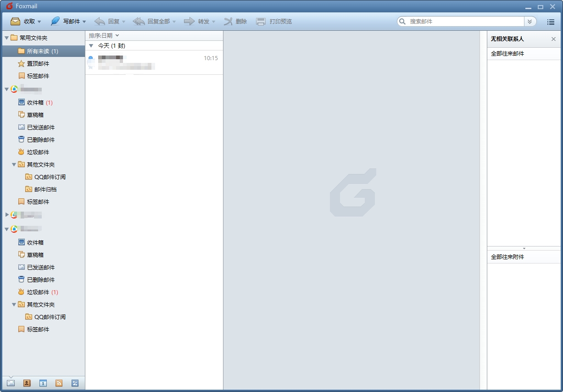Screen dimensions: 563x392
Task: Open the contacts address book icon
Action: click(x=27, y=383)
